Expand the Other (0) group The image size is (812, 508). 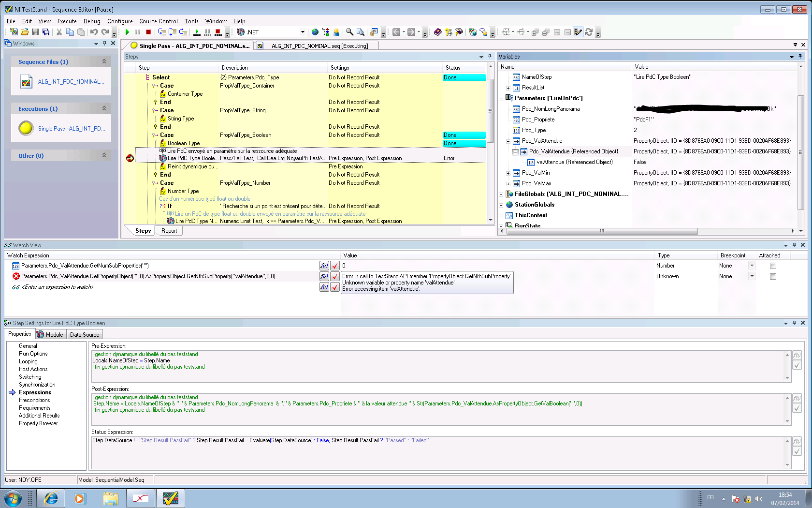pyautogui.click(x=104, y=155)
